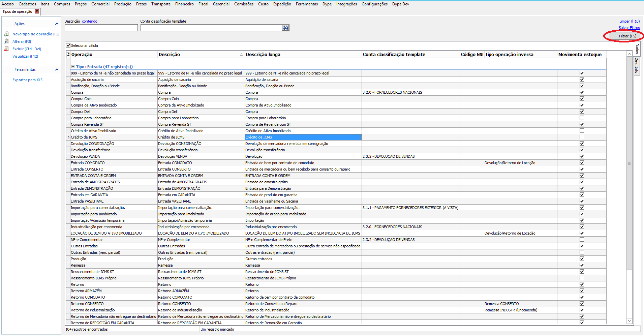This screenshot has height=336, width=644.
Task: Close the Tipos de operação tab
Action: (x=37, y=11)
